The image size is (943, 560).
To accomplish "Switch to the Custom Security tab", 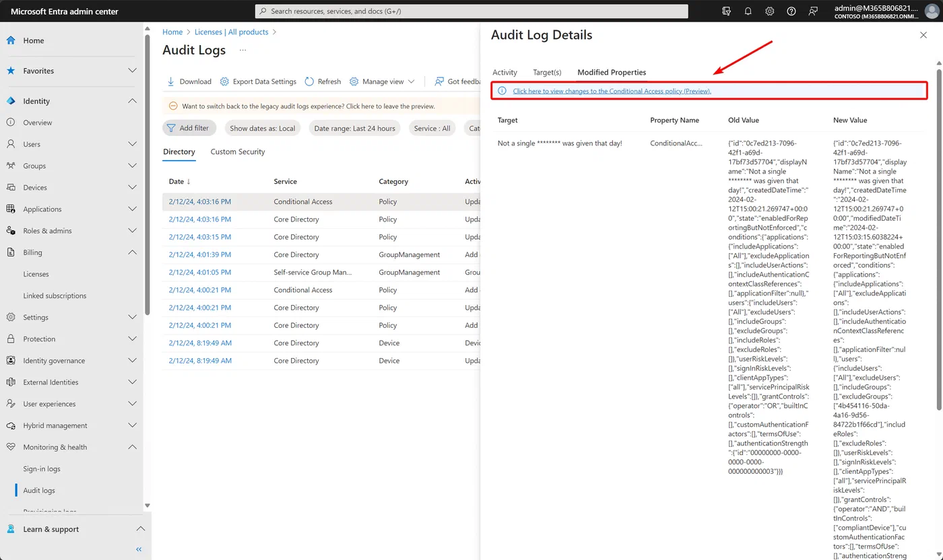I will pyautogui.click(x=238, y=151).
